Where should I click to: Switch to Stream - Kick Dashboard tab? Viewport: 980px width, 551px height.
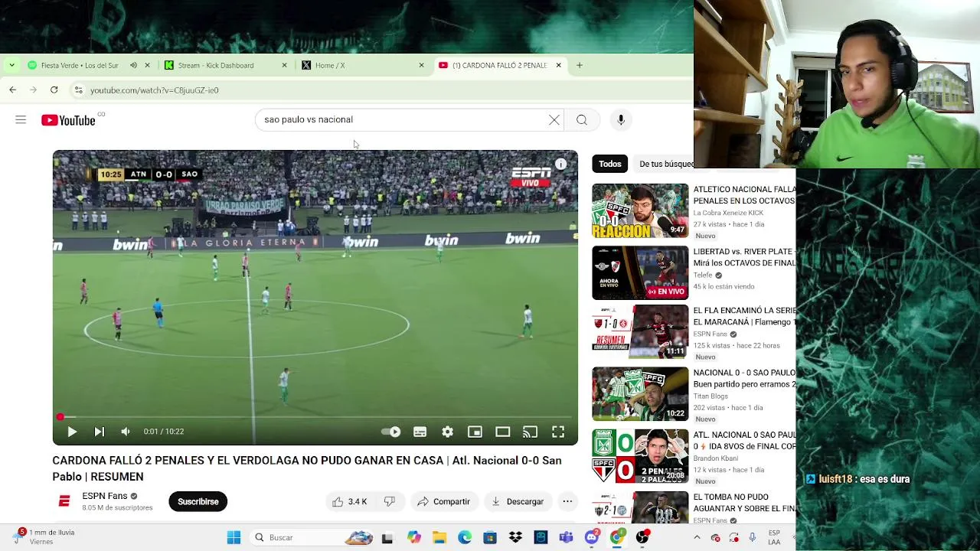click(216, 65)
